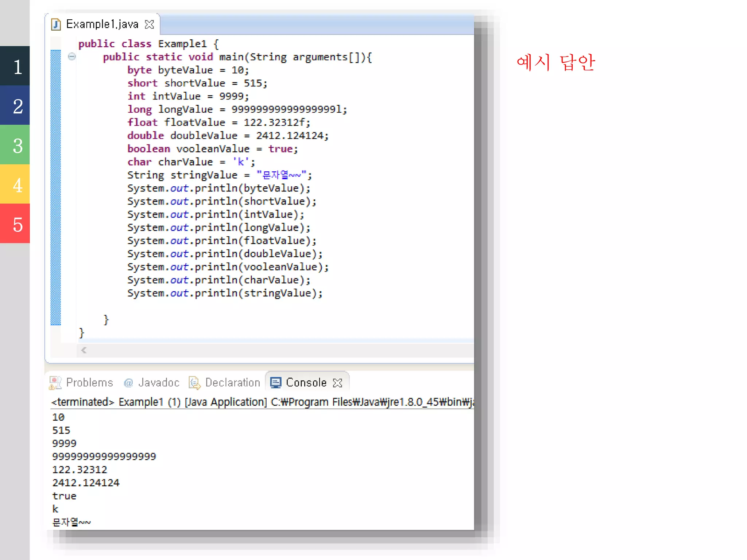Click the Java file icon on Example1.java tab
Image resolution: width=747 pixels, height=560 pixels.
tap(56, 24)
